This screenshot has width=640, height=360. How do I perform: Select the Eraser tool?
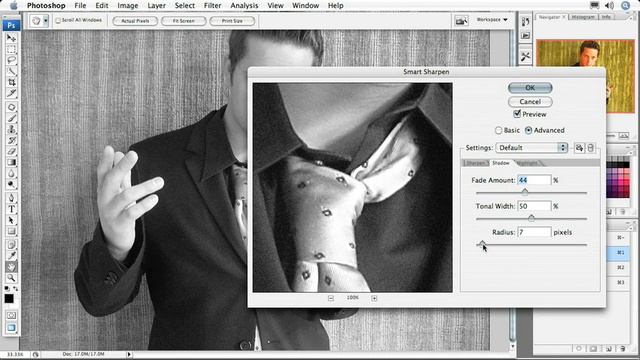(x=11, y=151)
